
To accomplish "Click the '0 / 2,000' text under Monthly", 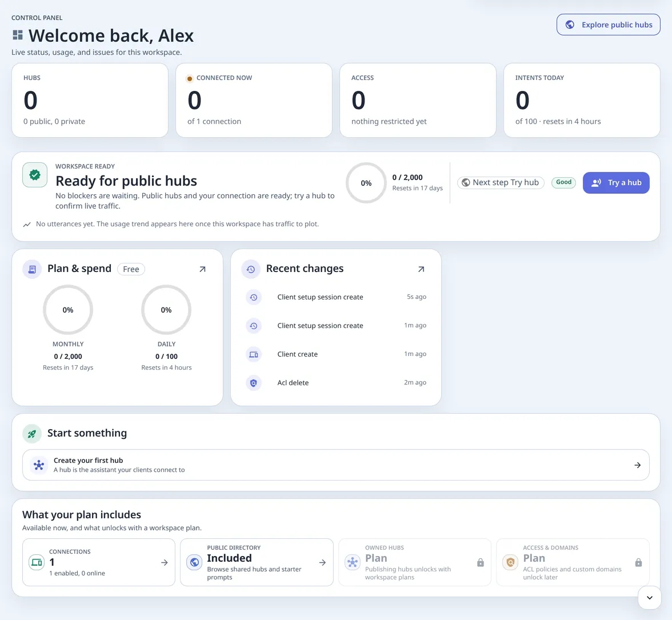I will (x=68, y=357).
